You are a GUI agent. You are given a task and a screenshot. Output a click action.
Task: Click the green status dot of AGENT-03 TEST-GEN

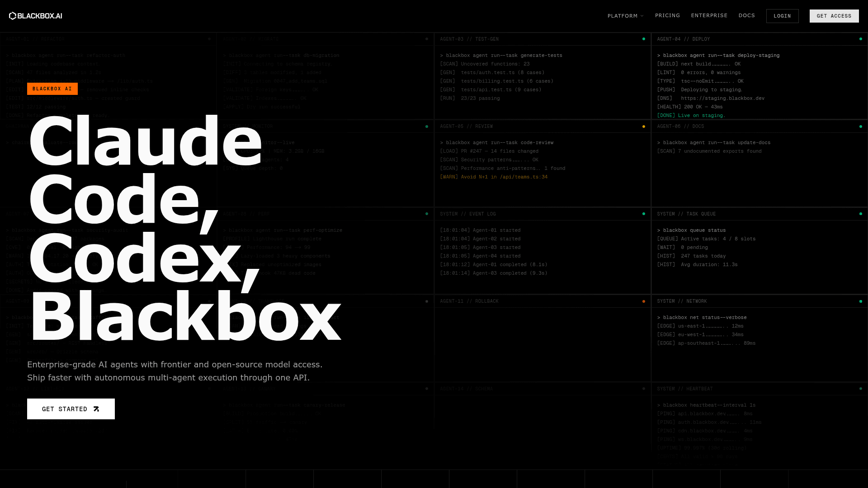(x=643, y=39)
